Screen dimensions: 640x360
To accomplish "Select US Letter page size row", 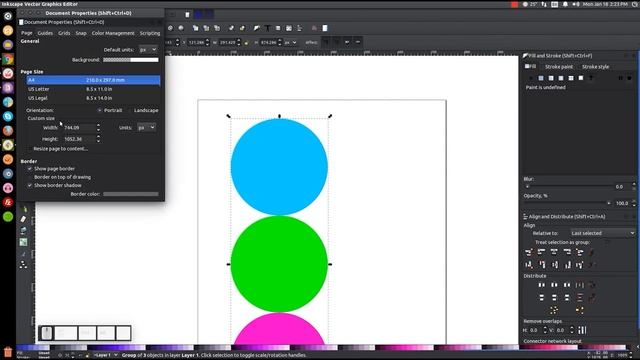I will 93,89.
